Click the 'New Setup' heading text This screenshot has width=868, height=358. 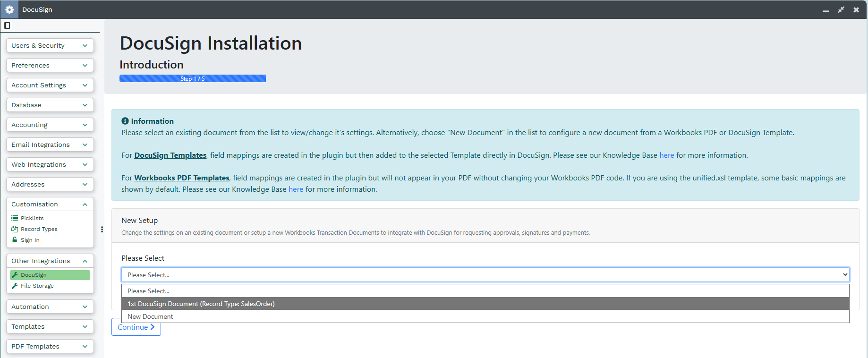140,220
